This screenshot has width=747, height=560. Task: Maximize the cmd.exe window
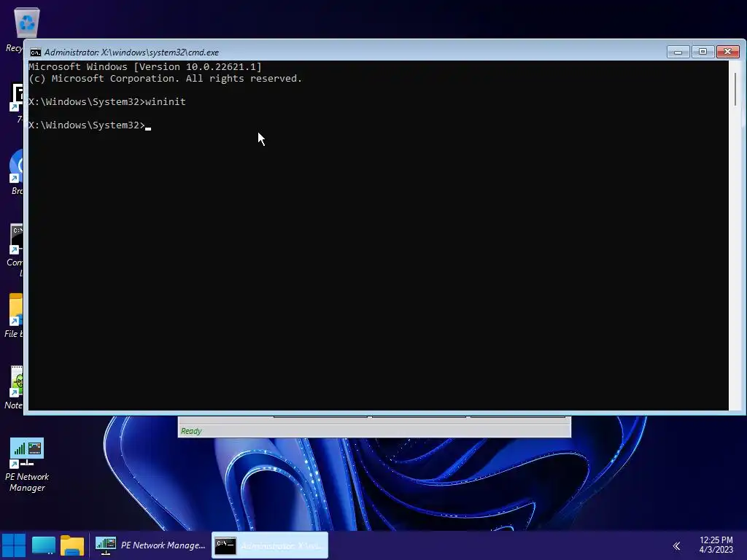point(703,52)
